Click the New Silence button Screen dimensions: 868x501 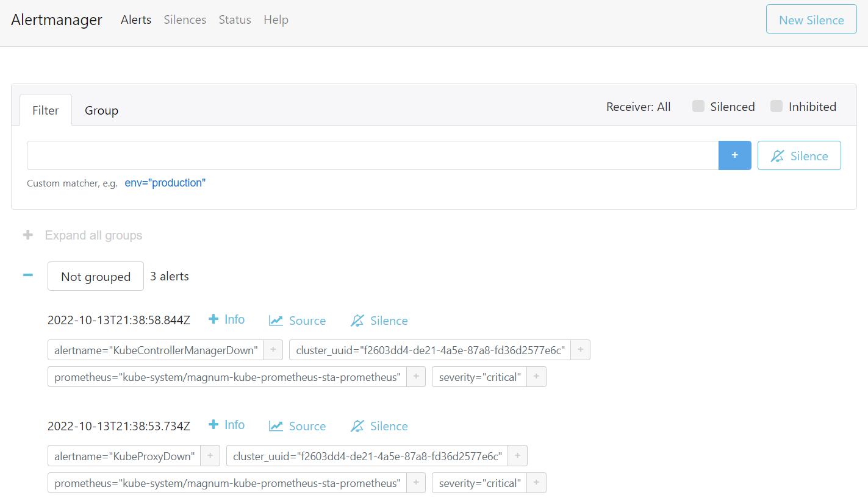point(811,19)
